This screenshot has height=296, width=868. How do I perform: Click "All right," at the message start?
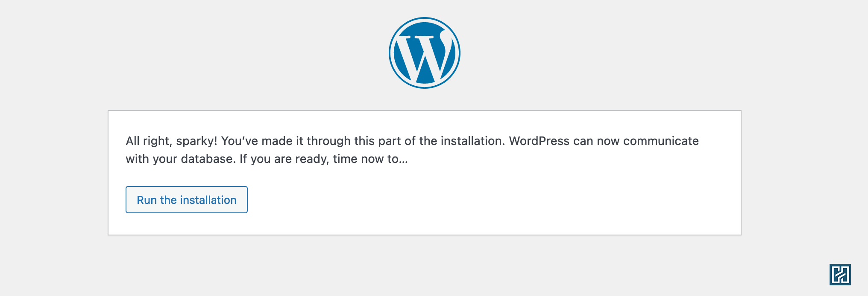[149, 141]
